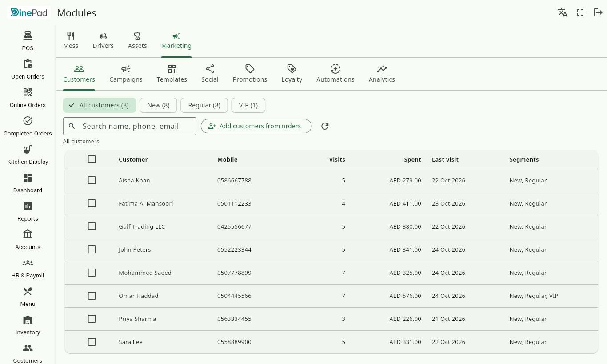Open the POS sidebar icon
Screen dimensions: 607x364
click(x=28, y=36)
